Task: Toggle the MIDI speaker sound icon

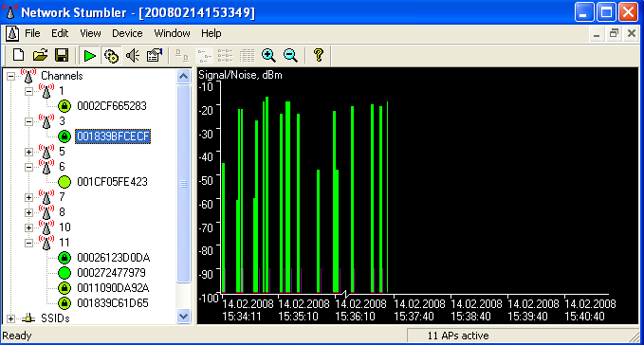Action: coord(133,55)
